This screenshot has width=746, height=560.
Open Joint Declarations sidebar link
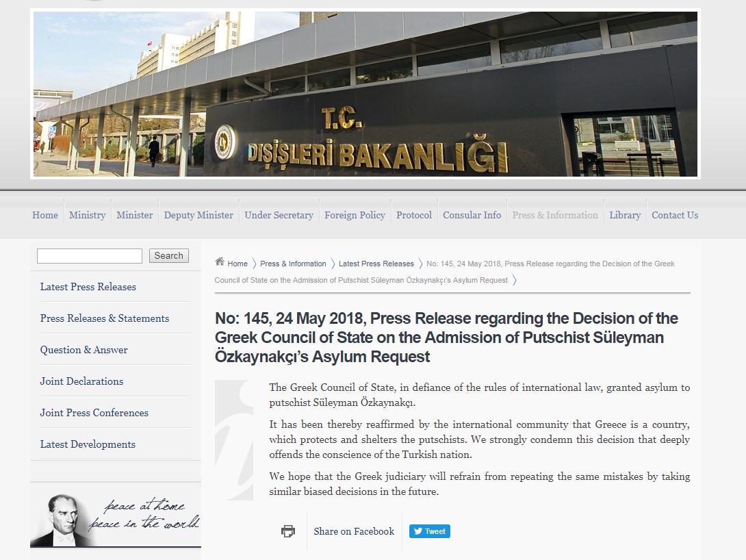point(82,381)
